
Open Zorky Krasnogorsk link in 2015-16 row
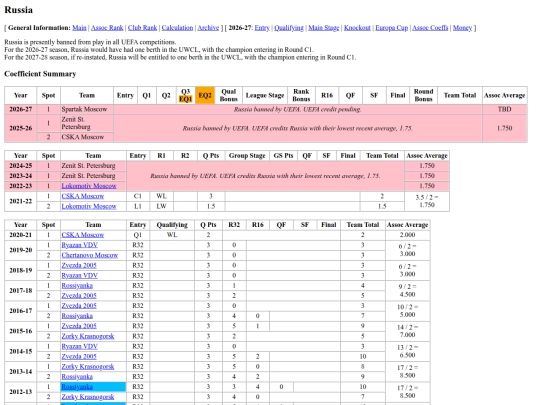point(88,336)
